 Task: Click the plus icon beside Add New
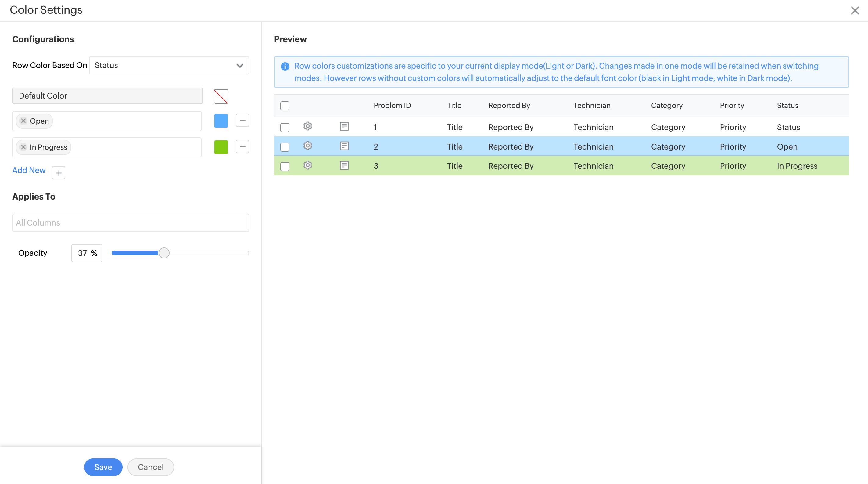point(59,173)
